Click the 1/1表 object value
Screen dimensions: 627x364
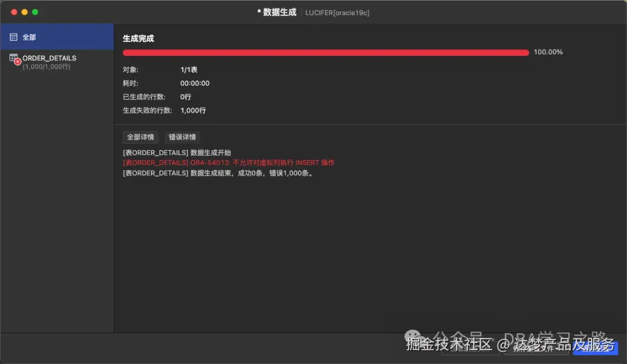click(189, 70)
